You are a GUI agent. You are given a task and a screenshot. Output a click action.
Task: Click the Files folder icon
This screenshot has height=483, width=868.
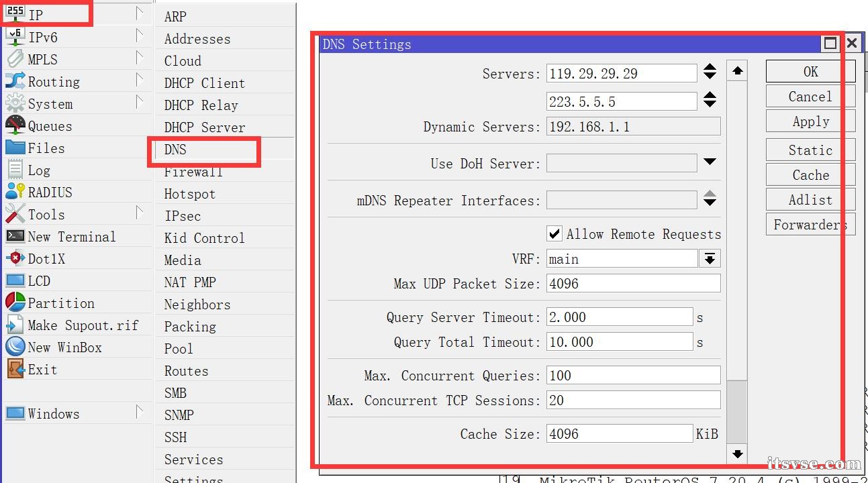pos(15,148)
